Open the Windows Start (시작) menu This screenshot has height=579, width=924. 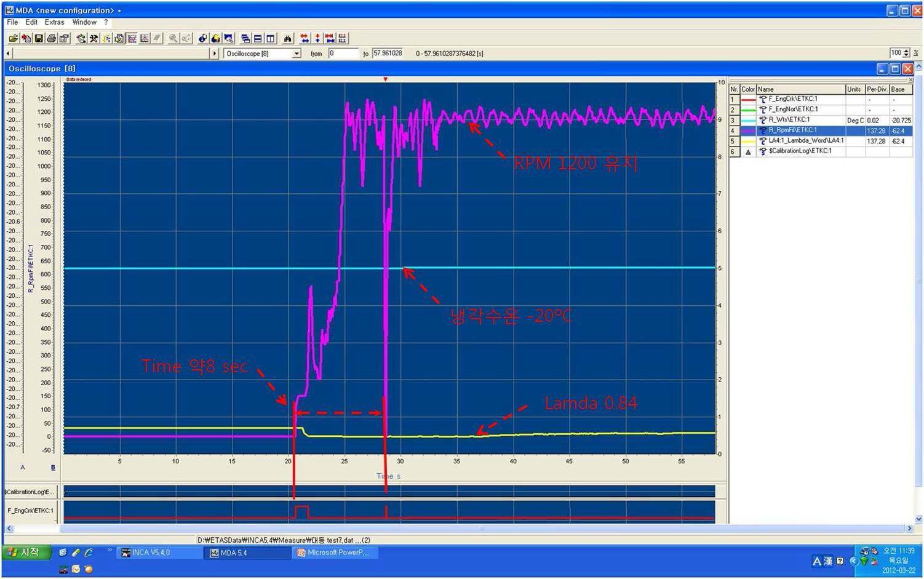coord(26,553)
